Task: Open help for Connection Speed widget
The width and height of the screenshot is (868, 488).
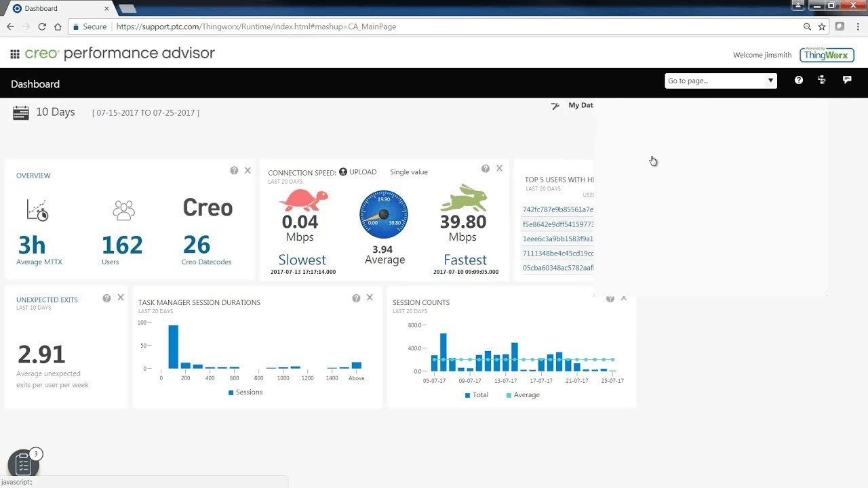Action: (x=486, y=169)
